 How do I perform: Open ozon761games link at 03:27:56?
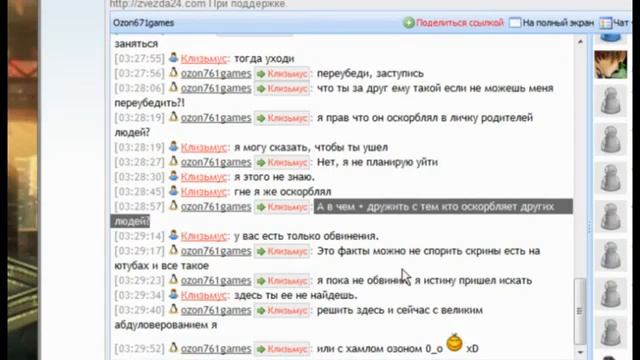(216, 73)
